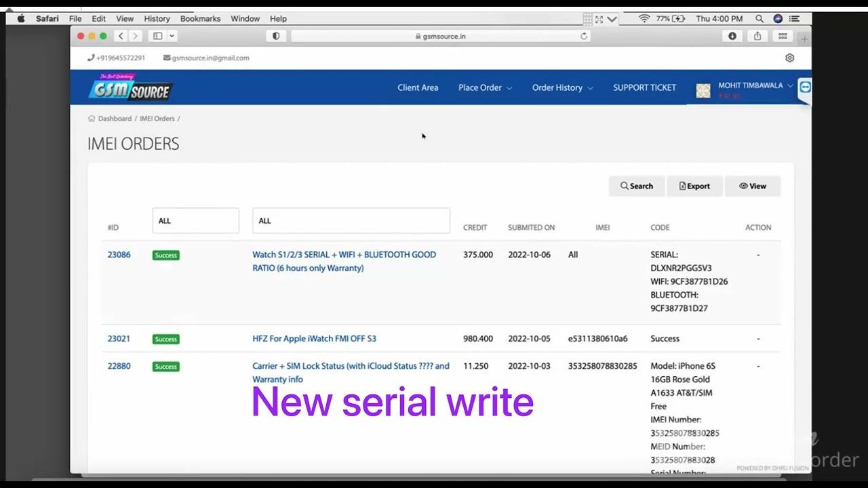Click privacy shield icon in toolbar
Image resolution: width=868 pixels, height=488 pixels.
coord(276,36)
